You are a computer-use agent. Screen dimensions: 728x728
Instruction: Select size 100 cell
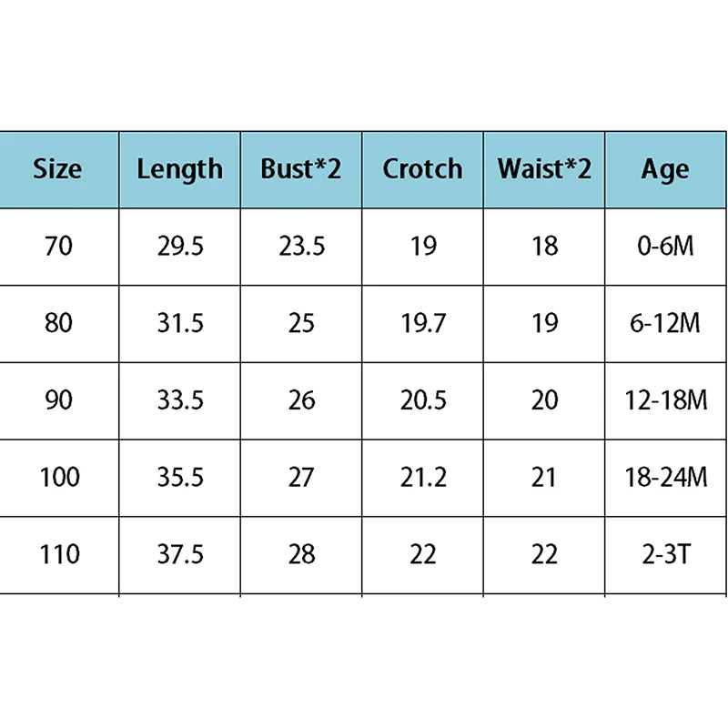point(58,477)
